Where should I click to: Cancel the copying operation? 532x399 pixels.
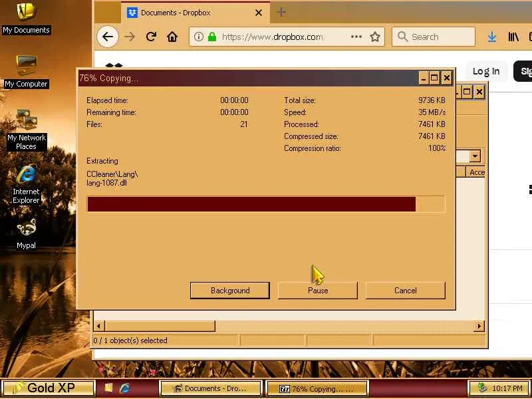405,291
